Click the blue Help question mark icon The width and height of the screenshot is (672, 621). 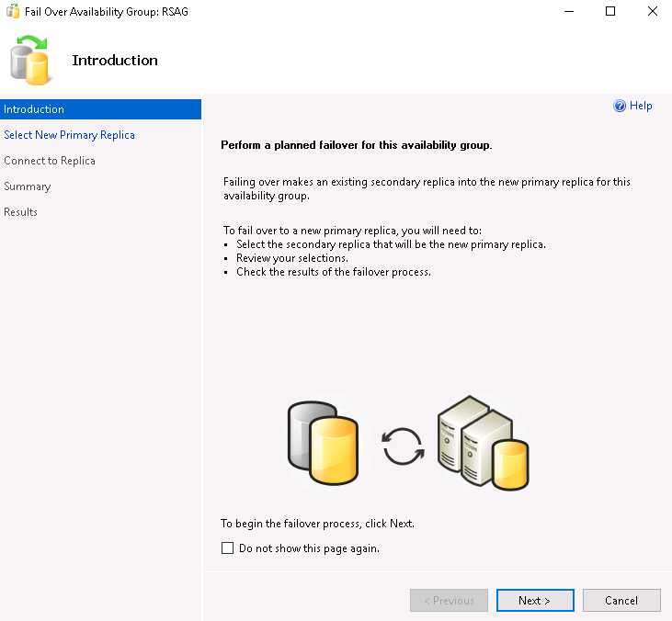click(620, 106)
